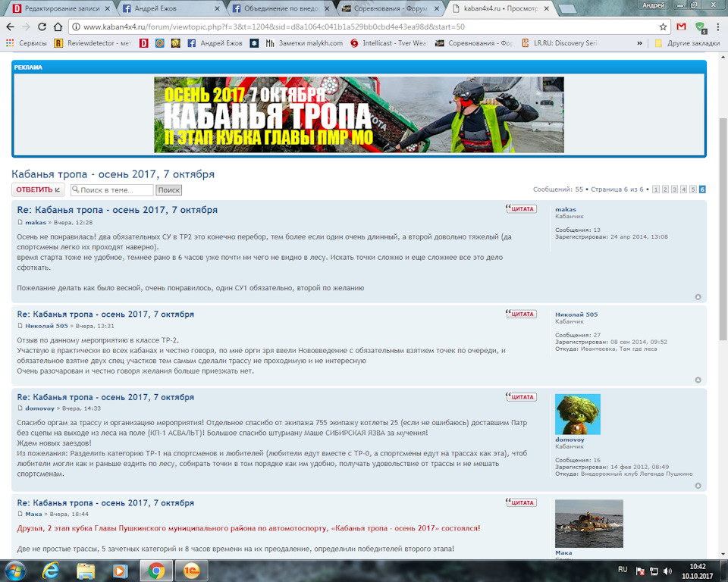Open LR.RU Discovery Series bookmark

(560, 43)
